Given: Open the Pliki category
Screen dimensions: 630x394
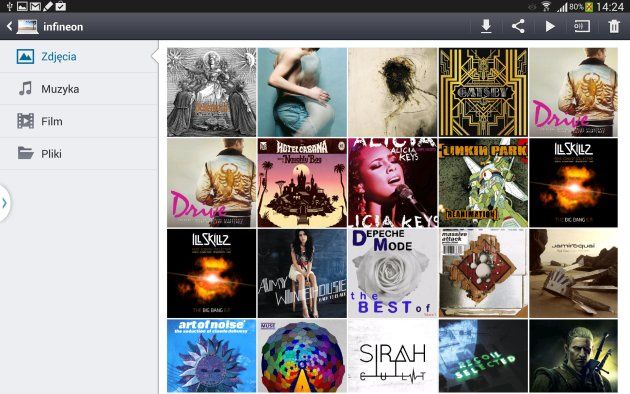Looking at the screenshot, I should [x=79, y=153].
